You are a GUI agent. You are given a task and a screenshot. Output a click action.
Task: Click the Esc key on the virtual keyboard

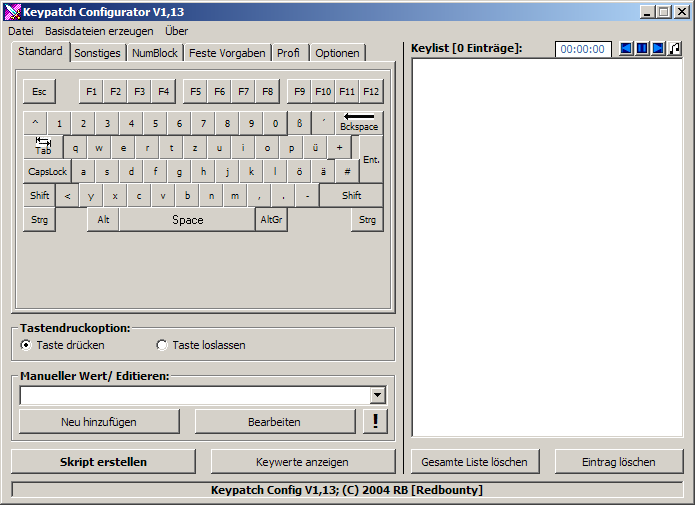[x=39, y=91]
